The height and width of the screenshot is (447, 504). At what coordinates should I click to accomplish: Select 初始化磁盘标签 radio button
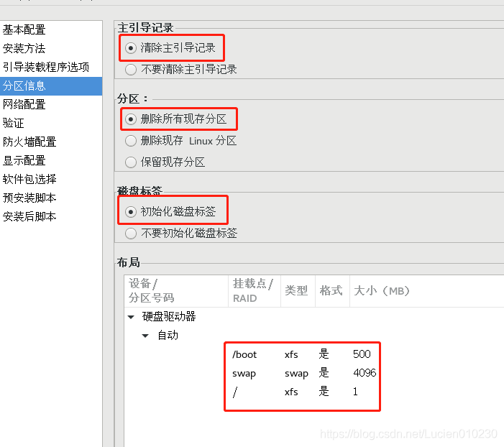pos(131,212)
